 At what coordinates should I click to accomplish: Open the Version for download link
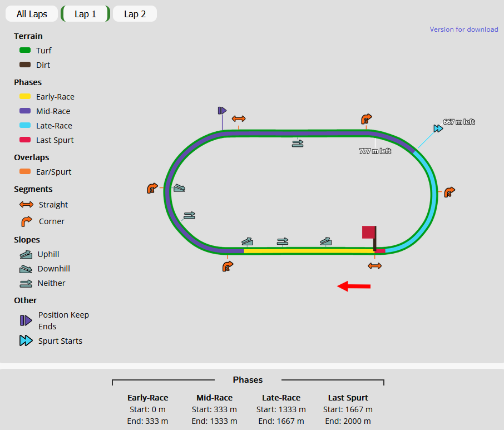464,29
